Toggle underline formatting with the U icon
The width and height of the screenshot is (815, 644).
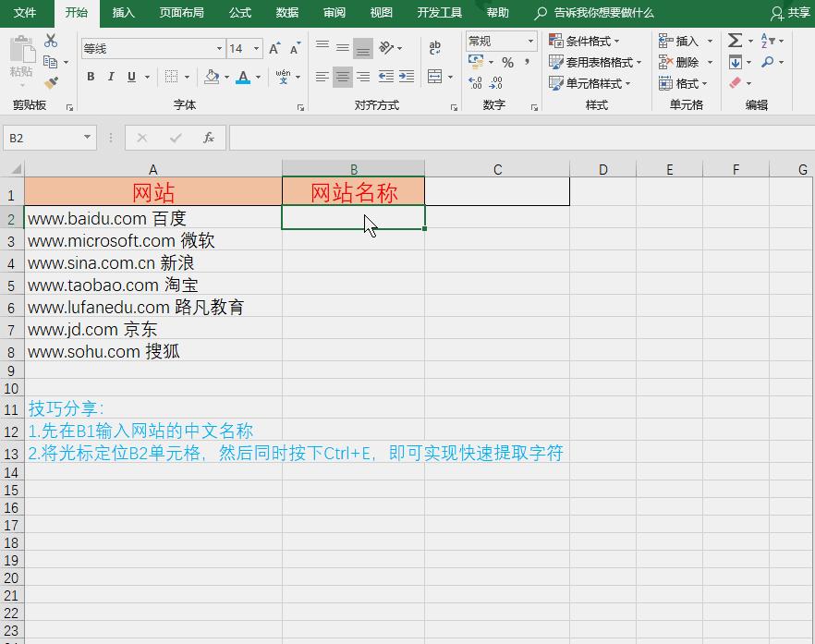coord(131,77)
